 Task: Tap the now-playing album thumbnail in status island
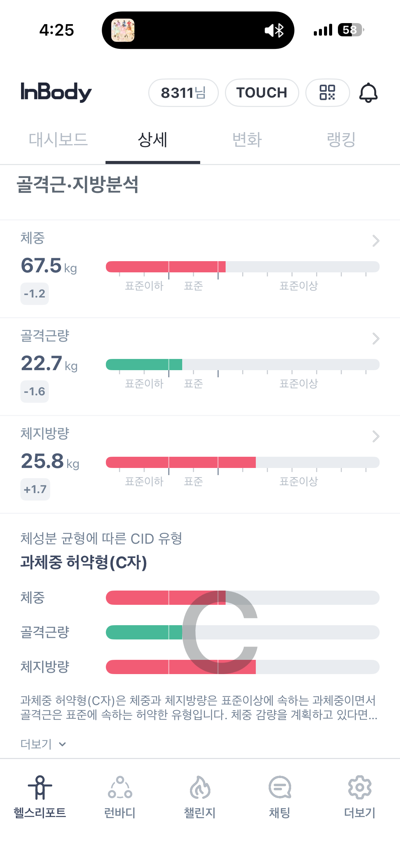click(x=123, y=30)
